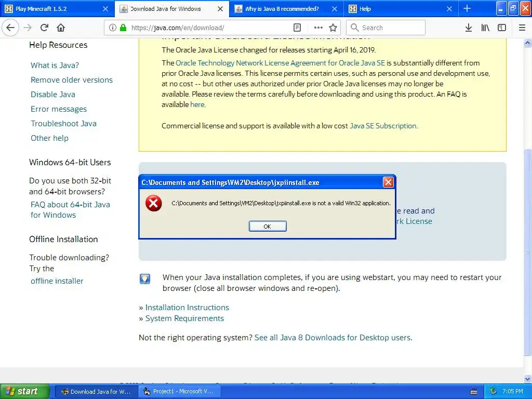Close the Download Java for Windows tab
The height and width of the screenshot is (399, 532).
[220, 9]
